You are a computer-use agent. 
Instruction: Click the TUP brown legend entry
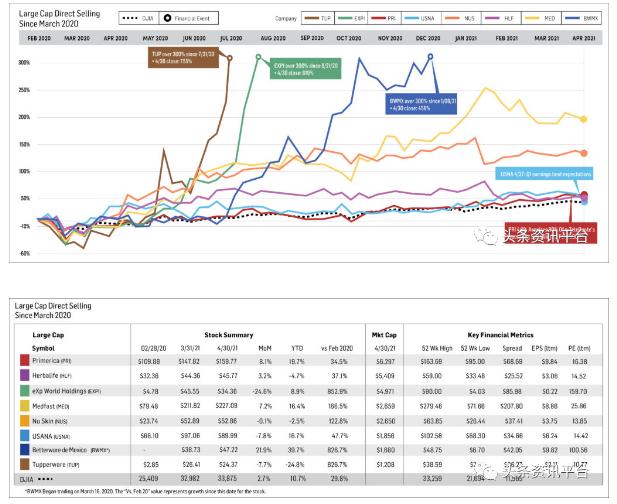point(318,18)
